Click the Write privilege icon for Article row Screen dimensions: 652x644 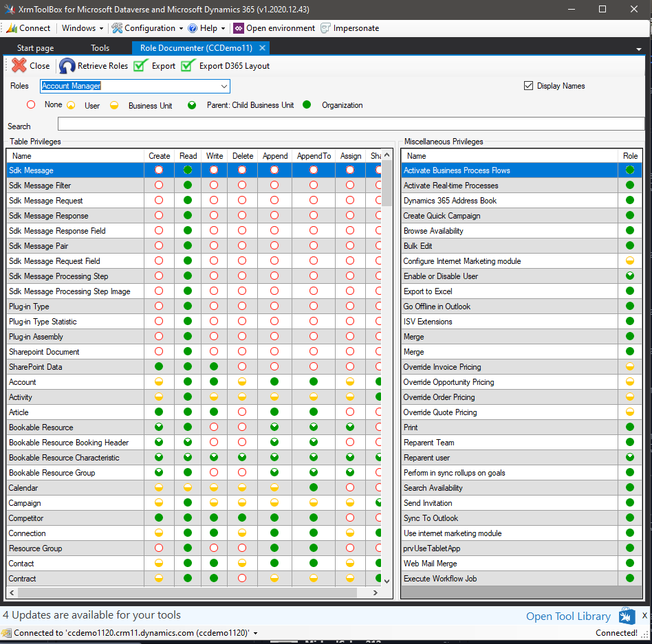214,412
